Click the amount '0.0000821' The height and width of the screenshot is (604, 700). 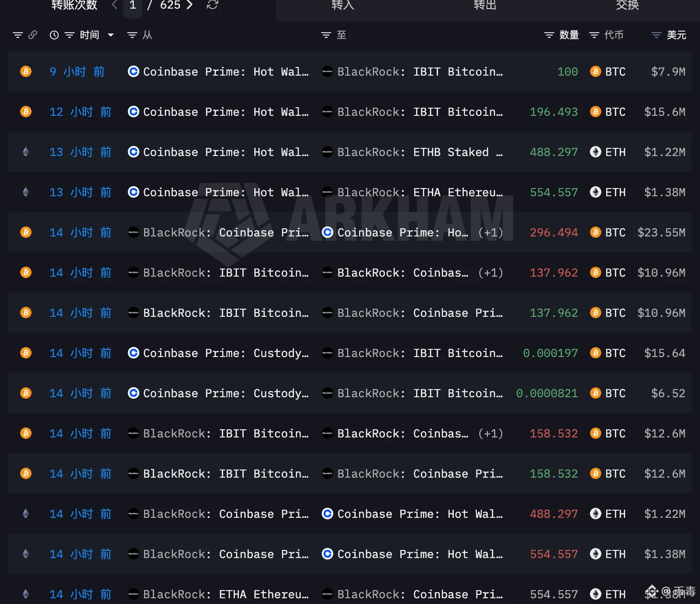click(547, 393)
